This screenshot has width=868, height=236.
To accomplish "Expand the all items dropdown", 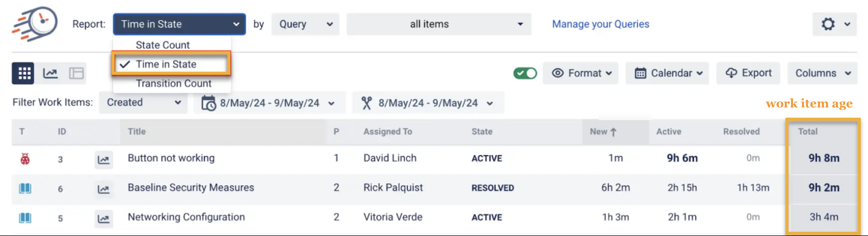I will click(x=439, y=24).
